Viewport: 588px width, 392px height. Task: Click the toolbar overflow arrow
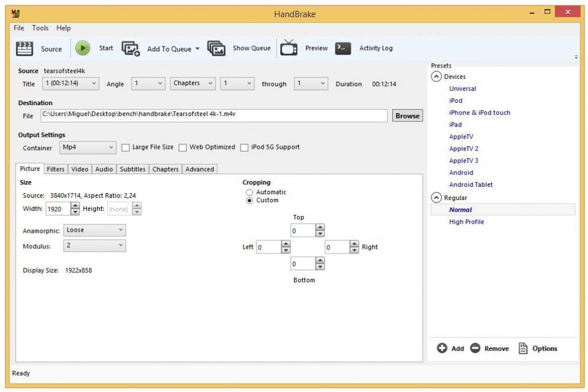pyautogui.click(x=576, y=57)
